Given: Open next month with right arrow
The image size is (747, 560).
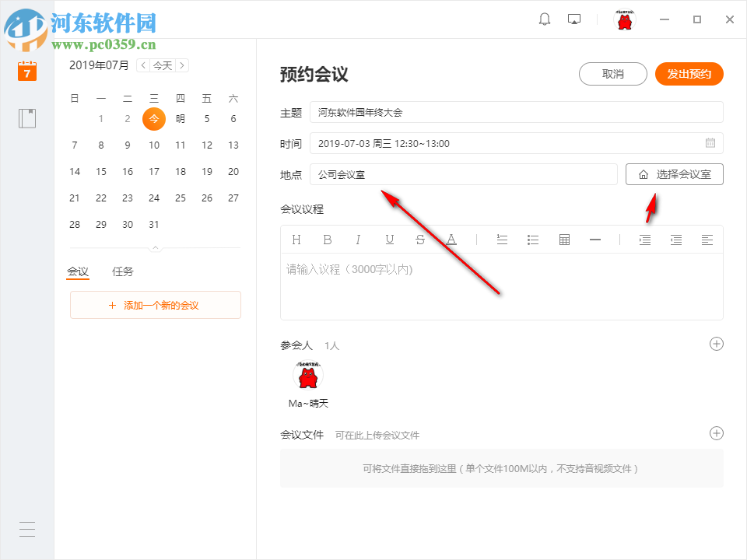Looking at the screenshot, I should click(181, 65).
